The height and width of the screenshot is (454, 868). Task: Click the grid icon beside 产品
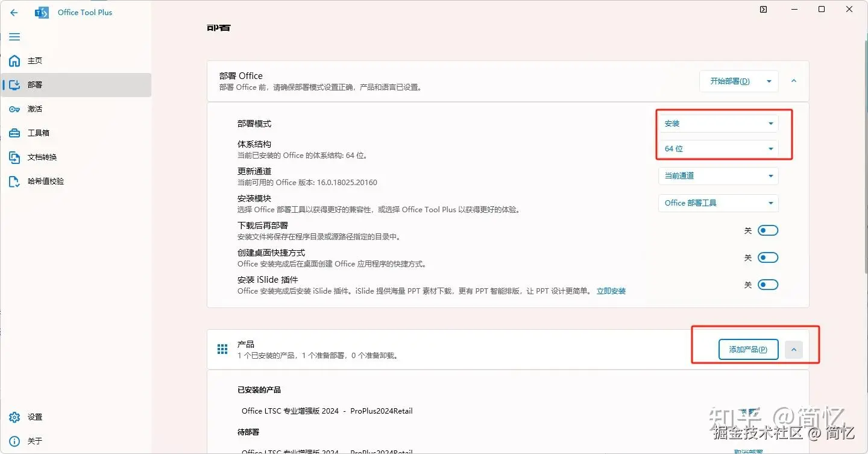click(x=222, y=349)
